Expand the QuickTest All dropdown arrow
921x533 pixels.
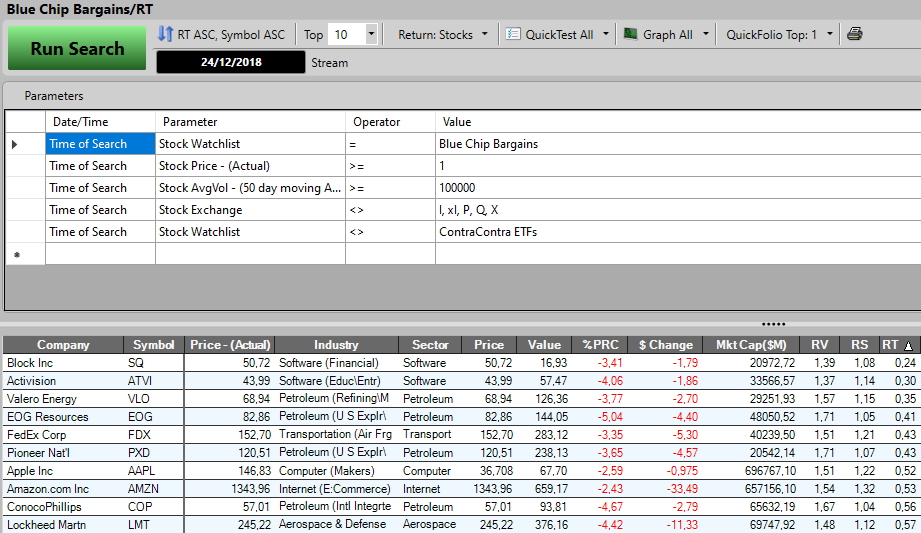(x=606, y=34)
